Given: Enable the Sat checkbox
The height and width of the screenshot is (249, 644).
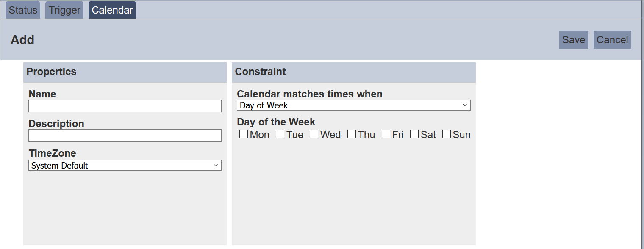Looking at the screenshot, I should click(x=414, y=134).
